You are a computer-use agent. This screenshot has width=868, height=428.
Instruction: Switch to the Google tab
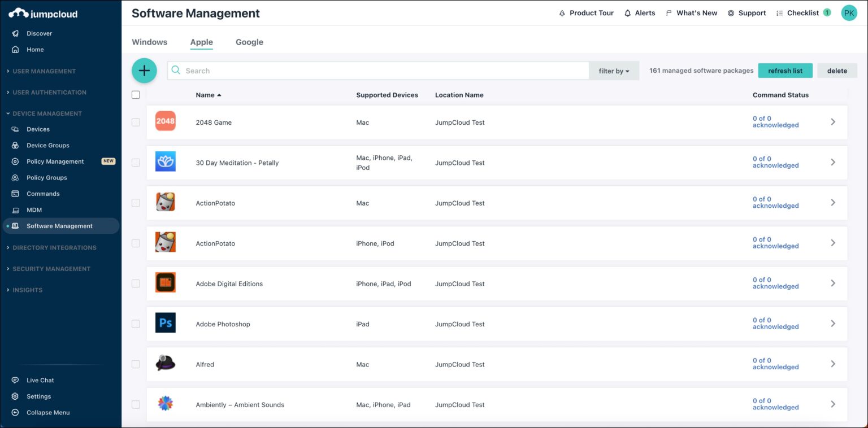point(249,42)
